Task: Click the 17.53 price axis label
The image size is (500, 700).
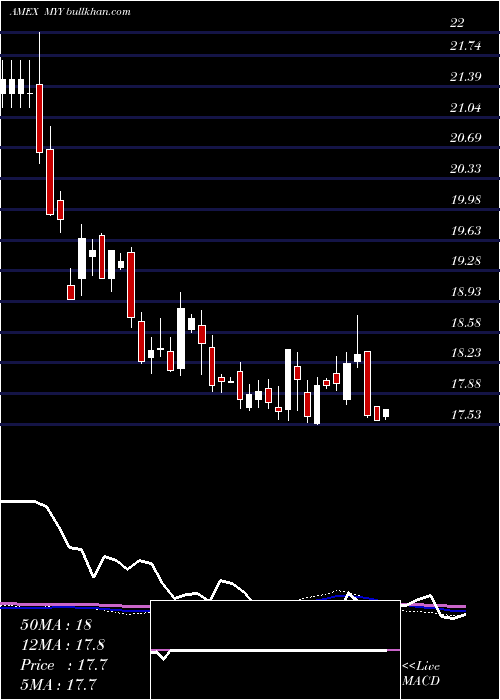Action: 466,414
